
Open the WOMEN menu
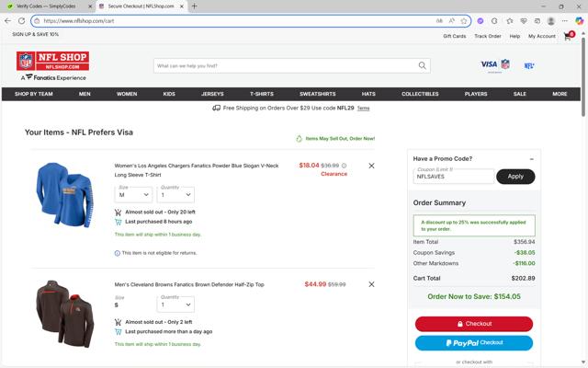[x=127, y=94]
